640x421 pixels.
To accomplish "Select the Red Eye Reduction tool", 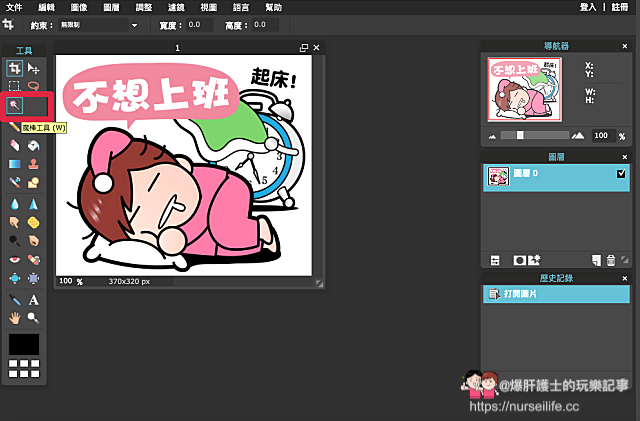I will click(15, 260).
